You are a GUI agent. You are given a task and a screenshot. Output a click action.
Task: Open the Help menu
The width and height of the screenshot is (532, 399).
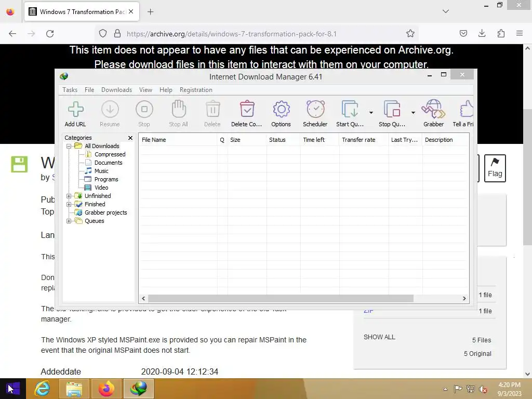166,90
